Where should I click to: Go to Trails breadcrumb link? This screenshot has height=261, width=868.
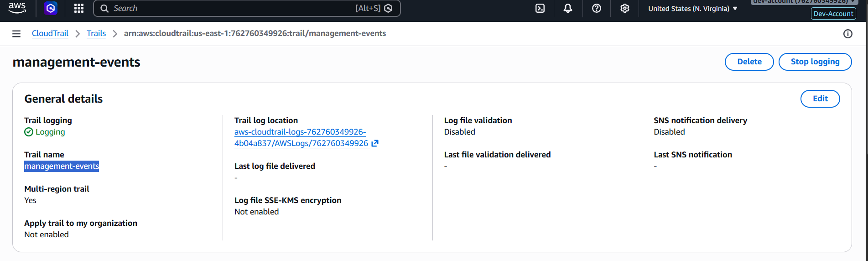tap(96, 33)
